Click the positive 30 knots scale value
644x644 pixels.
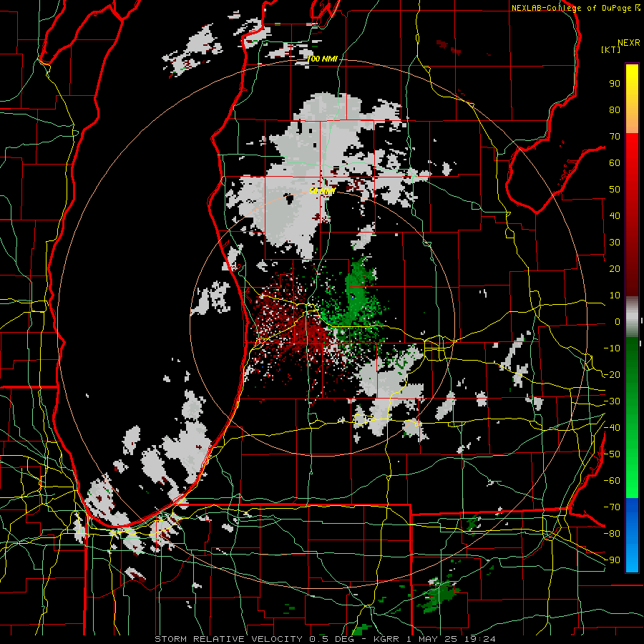[x=615, y=243]
